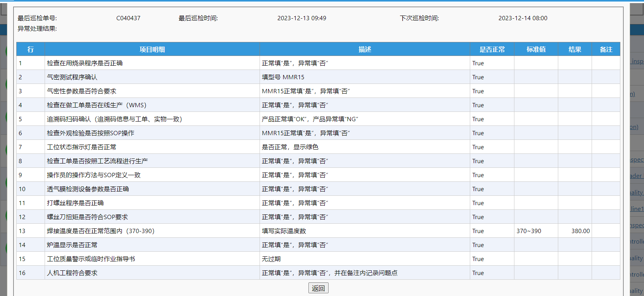Click description 填型号 MMR15
Image resolution: width=644 pixels, height=296 pixels.
click(283, 77)
